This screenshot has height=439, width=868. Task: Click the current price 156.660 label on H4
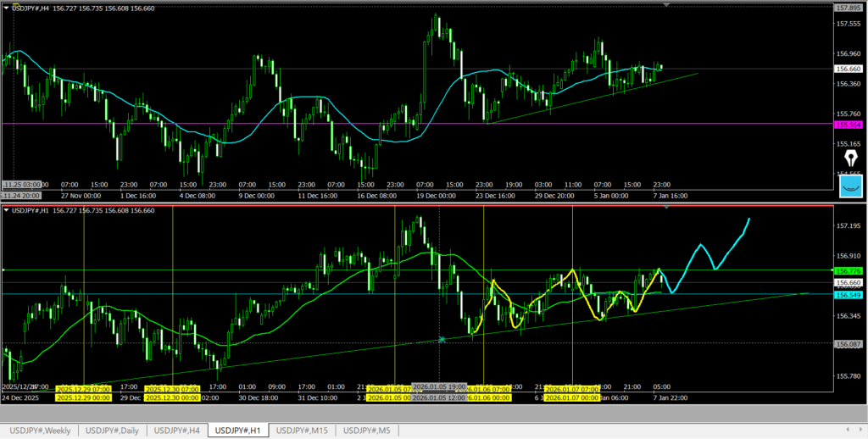coord(849,69)
